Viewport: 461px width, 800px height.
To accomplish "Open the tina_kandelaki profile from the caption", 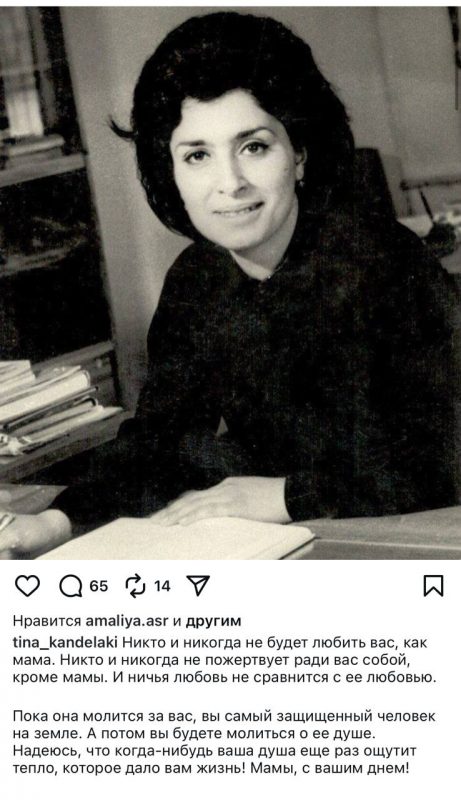I will pyautogui.click(x=65, y=642).
